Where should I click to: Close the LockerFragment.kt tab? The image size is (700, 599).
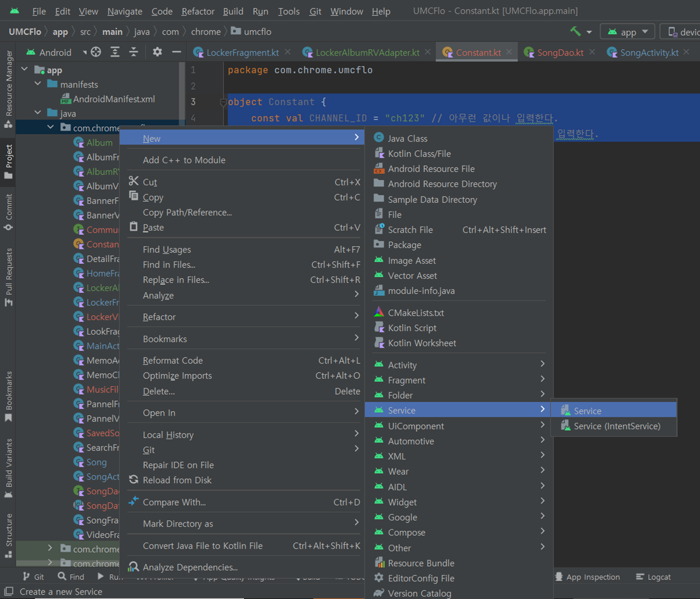288,52
